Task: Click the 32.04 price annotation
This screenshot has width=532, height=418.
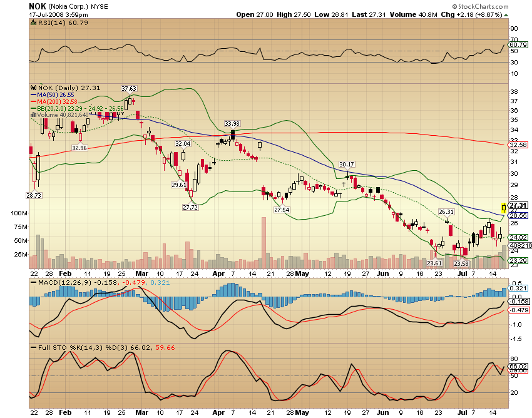Action: pos(183,144)
